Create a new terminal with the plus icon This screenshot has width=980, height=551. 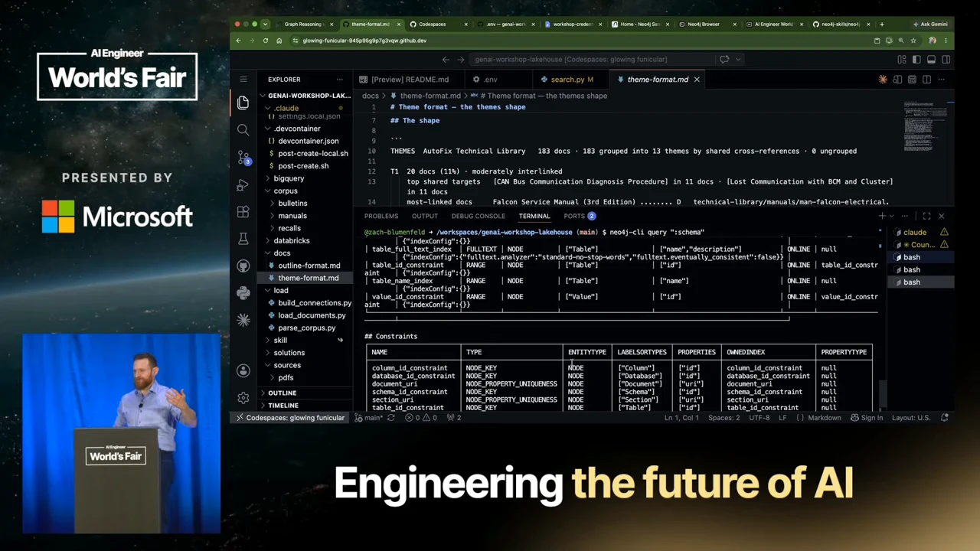882,216
